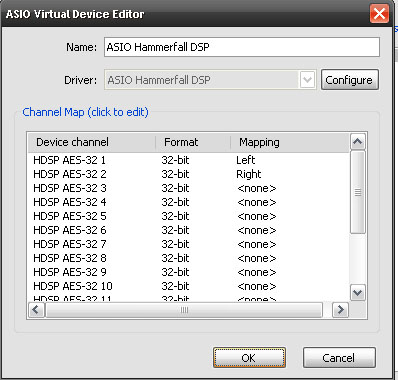The image size is (398, 380).
Task: Click the Configure button
Action: coord(350,80)
